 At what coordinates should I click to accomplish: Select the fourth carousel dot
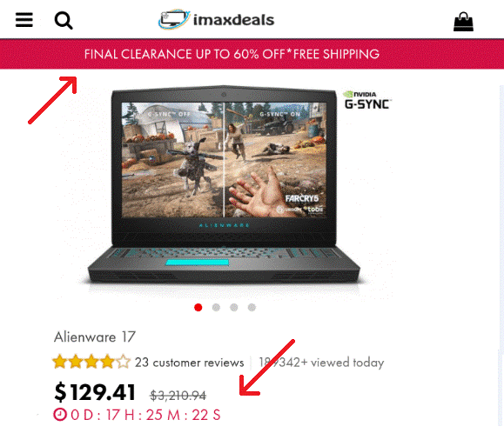pyautogui.click(x=252, y=308)
